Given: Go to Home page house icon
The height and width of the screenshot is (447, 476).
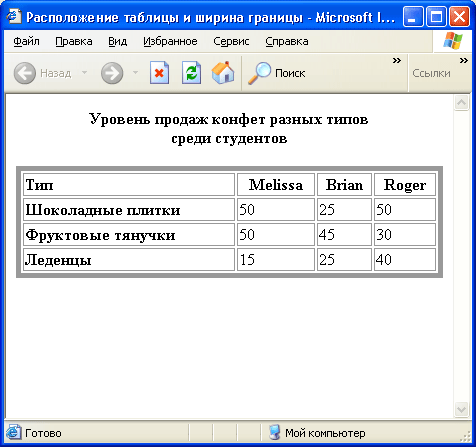Looking at the screenshot, I should [x=223, y=72].
